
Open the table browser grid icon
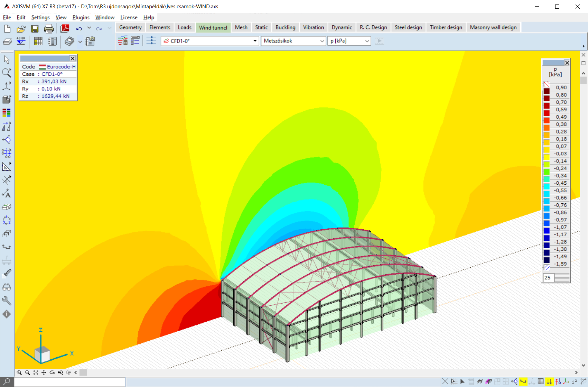[x=38, y=42]
